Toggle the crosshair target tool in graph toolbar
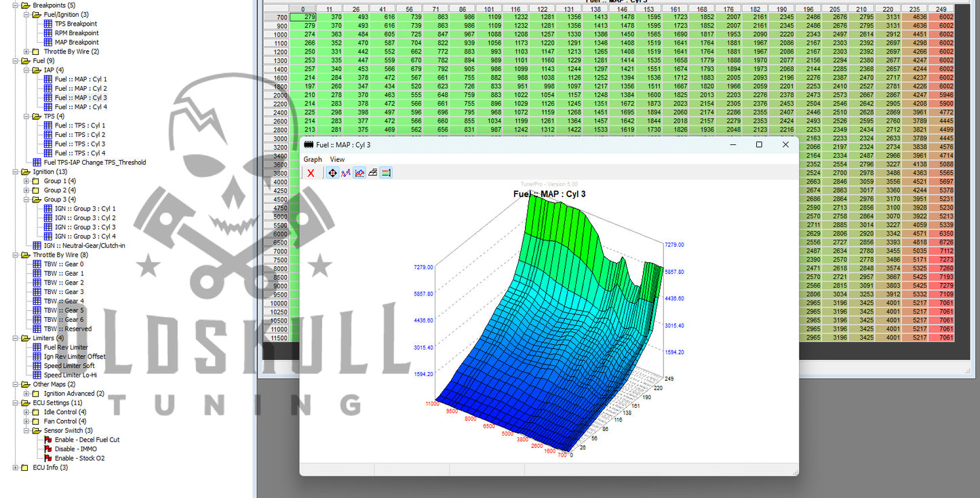Screen dimensions: 980x498 click(x=332, y=173)
